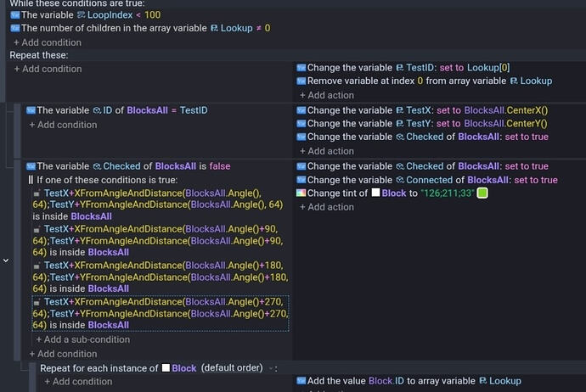Screen dimensions: 586x392
Task: Click icon of Connected of BlocksAll action
Action: 301,180
